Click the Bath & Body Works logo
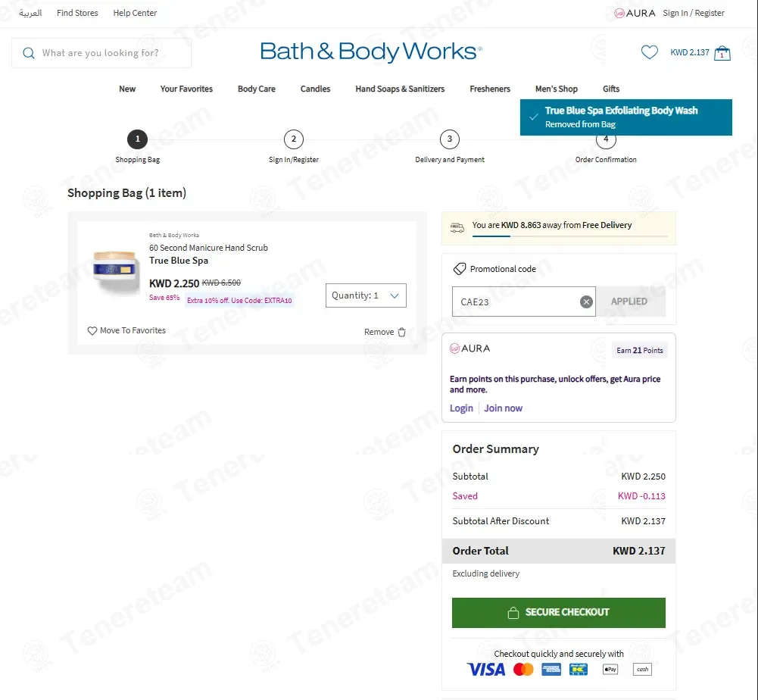 coord(371,52)
